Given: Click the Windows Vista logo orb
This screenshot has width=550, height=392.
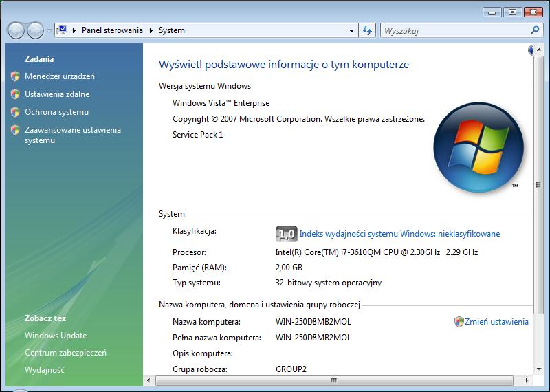Looking at the screenshot, I should pyautogui.click(x=478, y=147).
